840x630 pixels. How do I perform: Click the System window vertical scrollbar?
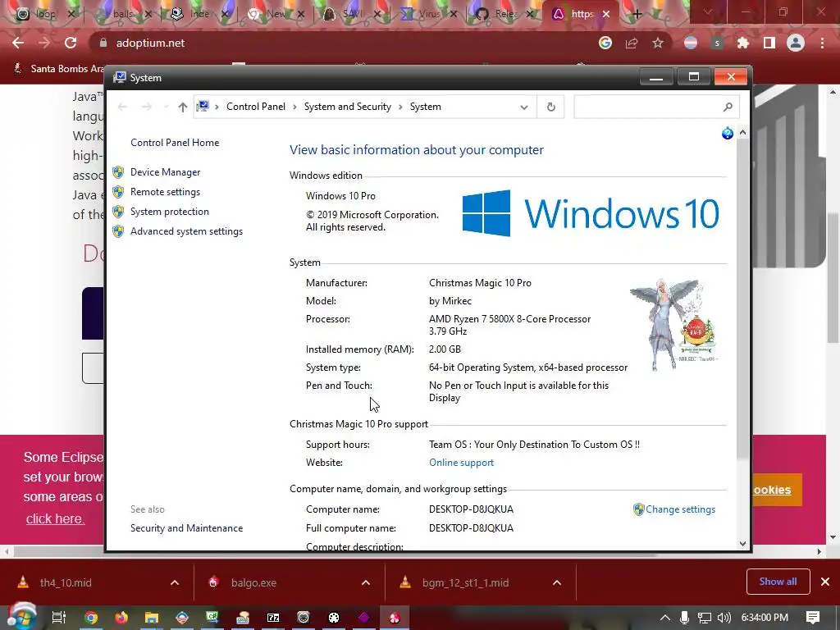tap(742, 297)
